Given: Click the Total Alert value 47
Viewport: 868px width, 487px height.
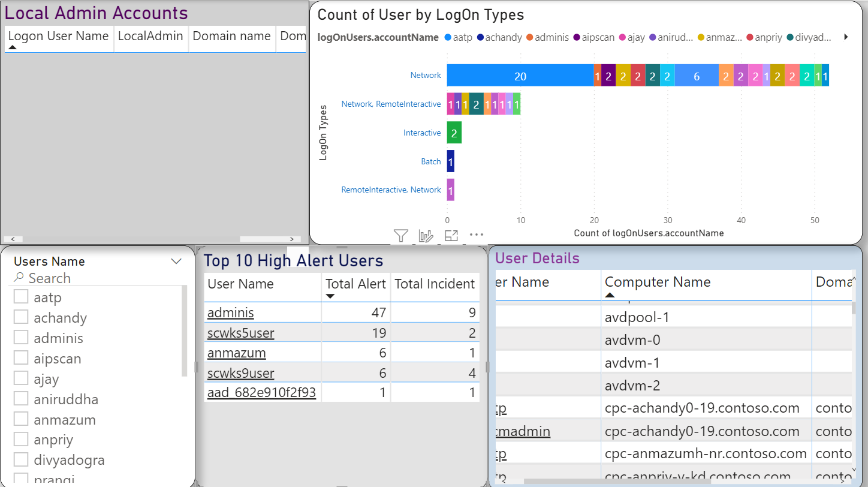Looking at the screenshot, I should point(379,312).
